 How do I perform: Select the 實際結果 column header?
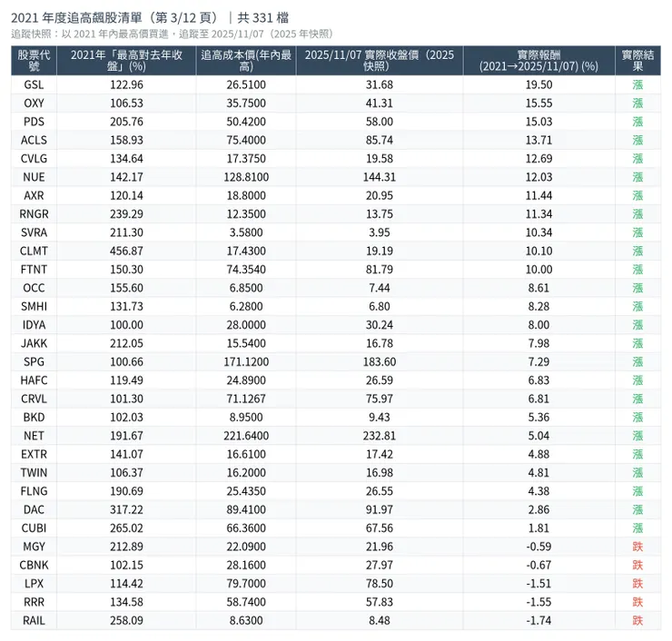pyautogui.click(x=637, y=61)
